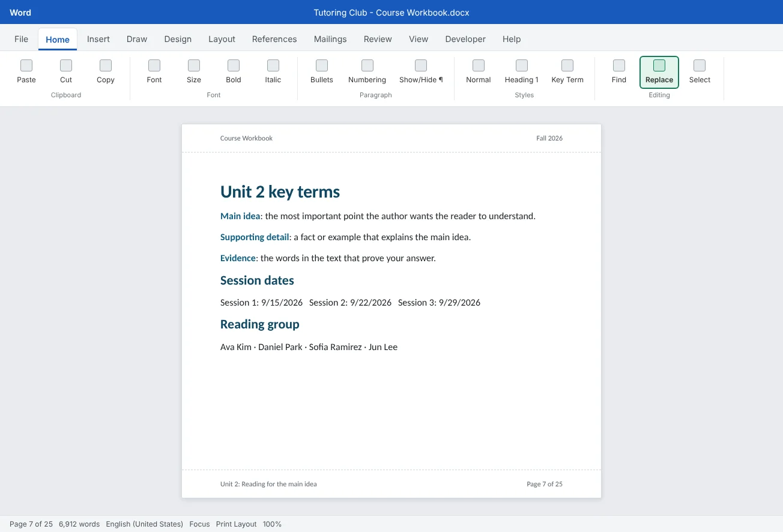Click the key term 'Evidence'
This screenshot has width=783, height=532.
pyautogui.click(x=238, y=258)
